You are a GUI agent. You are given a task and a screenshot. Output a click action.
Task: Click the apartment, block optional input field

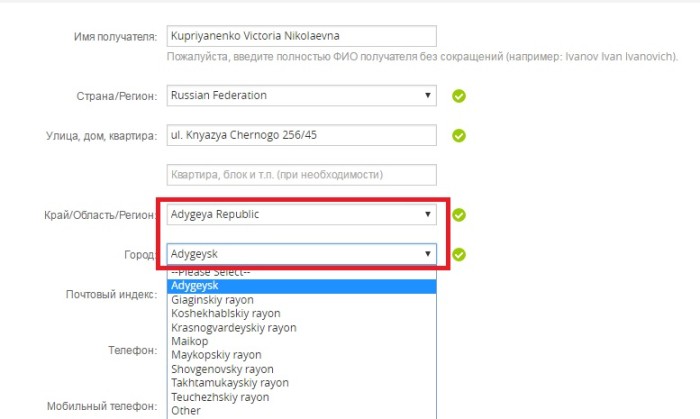click(x=301, y=175)
